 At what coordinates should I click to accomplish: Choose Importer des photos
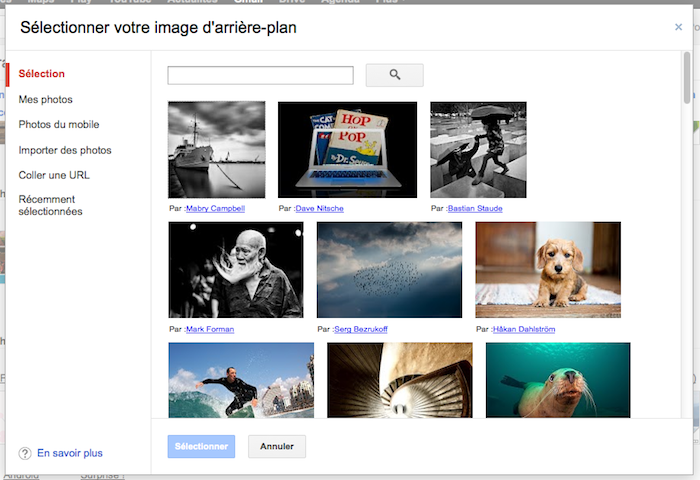pyautogui.click(x=65, y=150)
